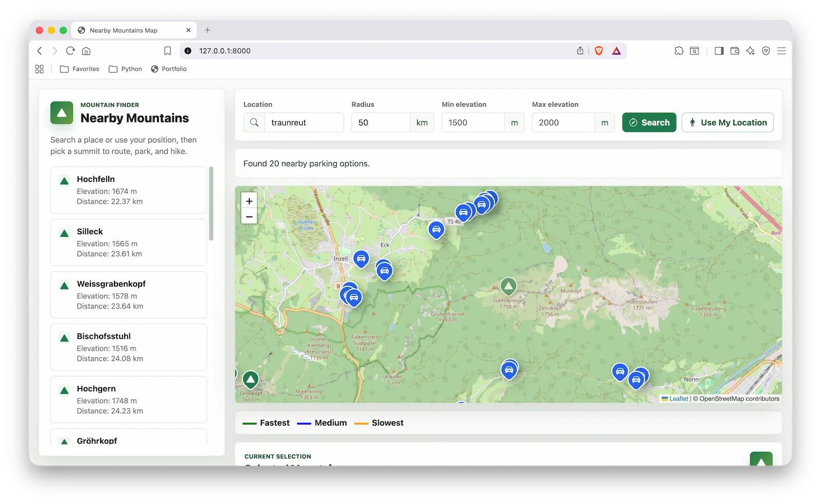Open the share icon in the address bar
Screen dimensions: 821x504
click(580, 51)
